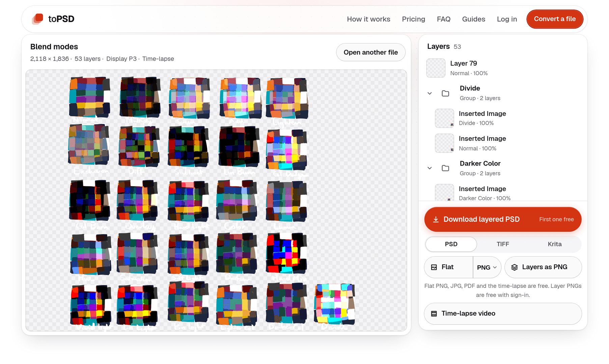Open Guides in the top navigation

point(473,19)
